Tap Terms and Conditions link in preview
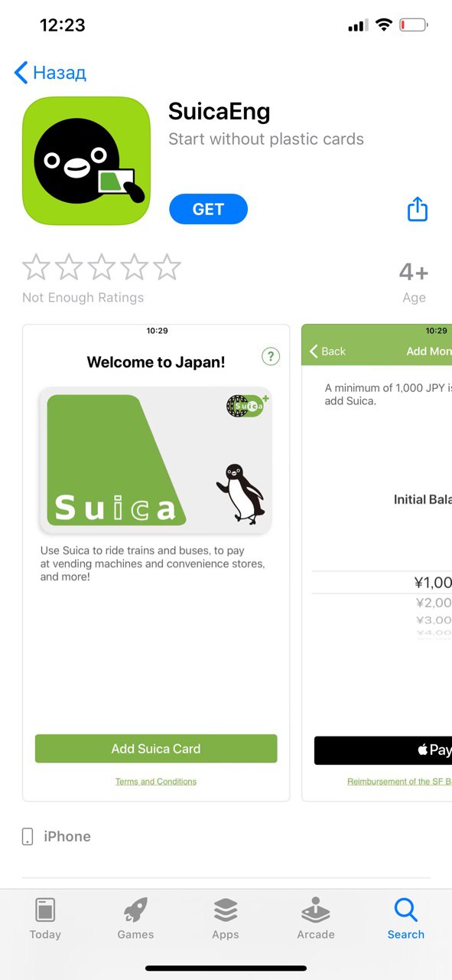452x980 pixels. click(x=156, y=782)
